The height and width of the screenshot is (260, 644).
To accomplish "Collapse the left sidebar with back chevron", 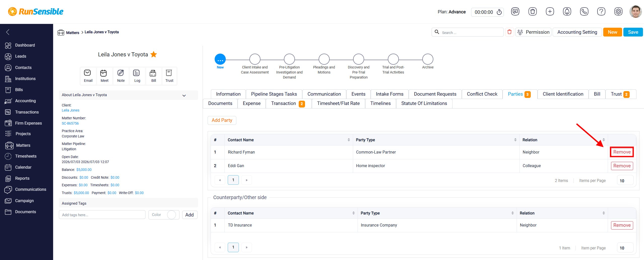I will [x=8, y=32].
